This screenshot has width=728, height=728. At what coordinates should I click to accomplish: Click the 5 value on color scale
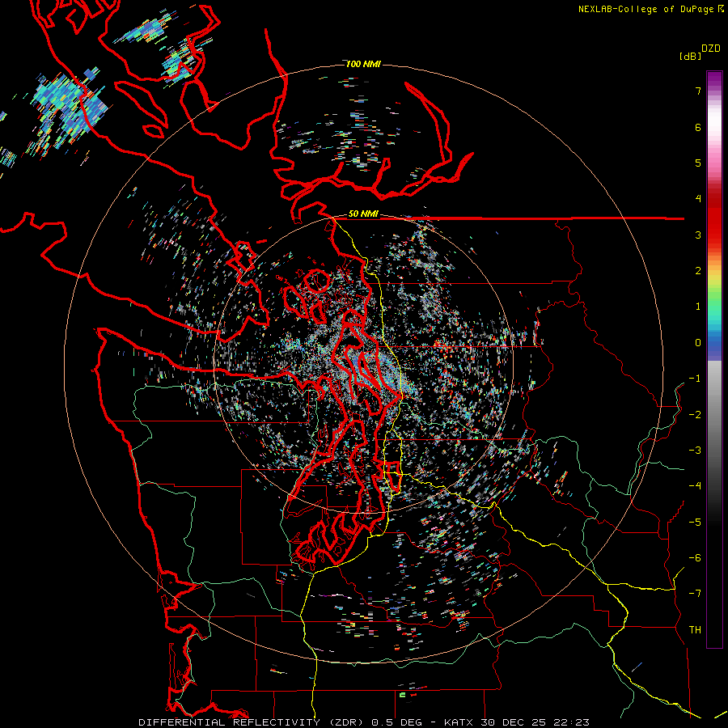click(698, 163)
